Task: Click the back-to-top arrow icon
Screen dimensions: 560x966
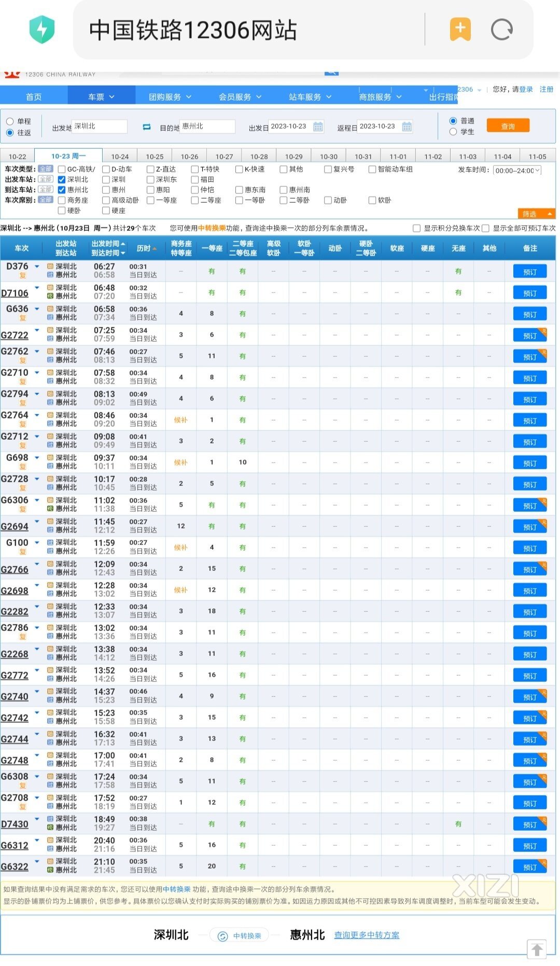Action: (537, 950)
